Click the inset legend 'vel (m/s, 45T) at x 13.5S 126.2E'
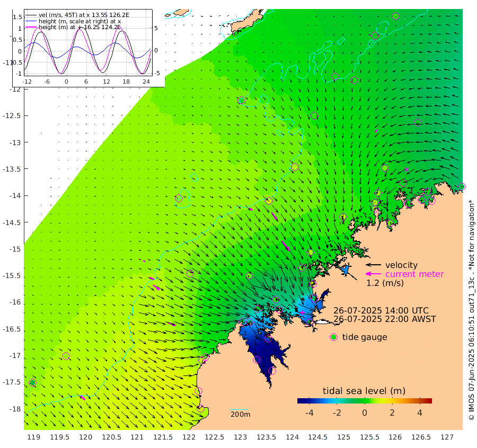 84,15
